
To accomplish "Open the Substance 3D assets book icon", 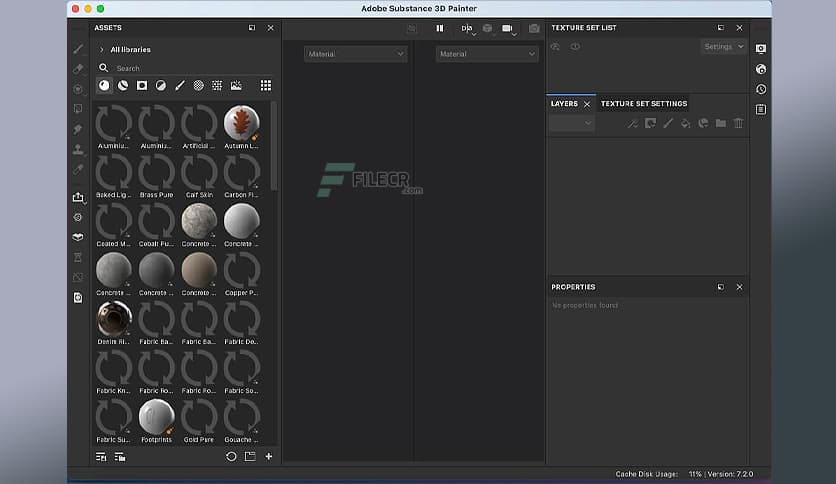I will tap(78, 237).
